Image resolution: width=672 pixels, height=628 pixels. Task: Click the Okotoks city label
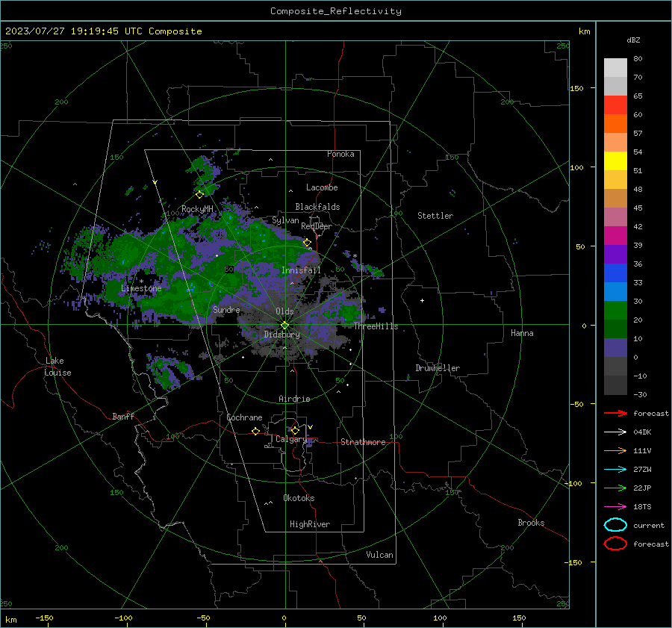pyautogui.click(x=299, y=498)
